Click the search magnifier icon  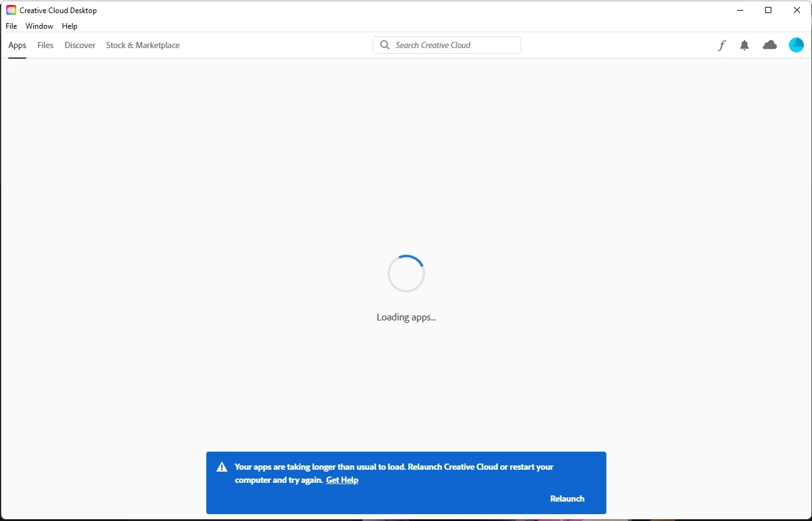[385, 45]
